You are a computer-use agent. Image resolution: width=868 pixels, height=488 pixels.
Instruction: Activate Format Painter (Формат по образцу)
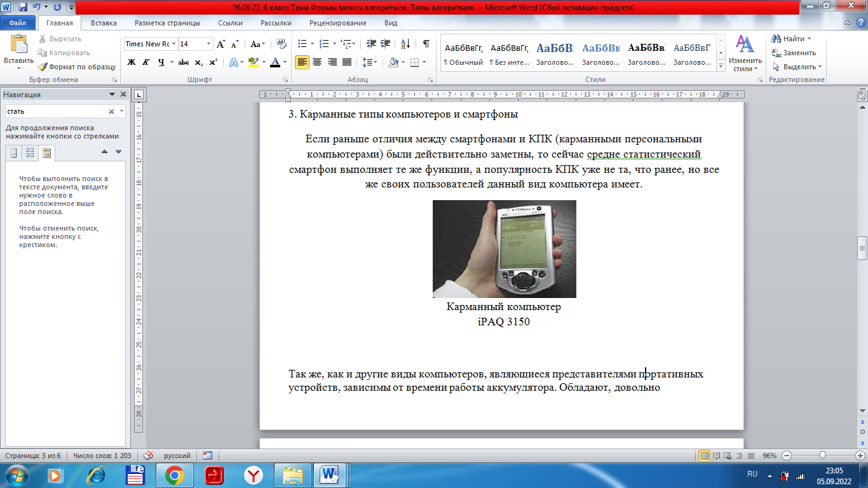click(76, 67)
